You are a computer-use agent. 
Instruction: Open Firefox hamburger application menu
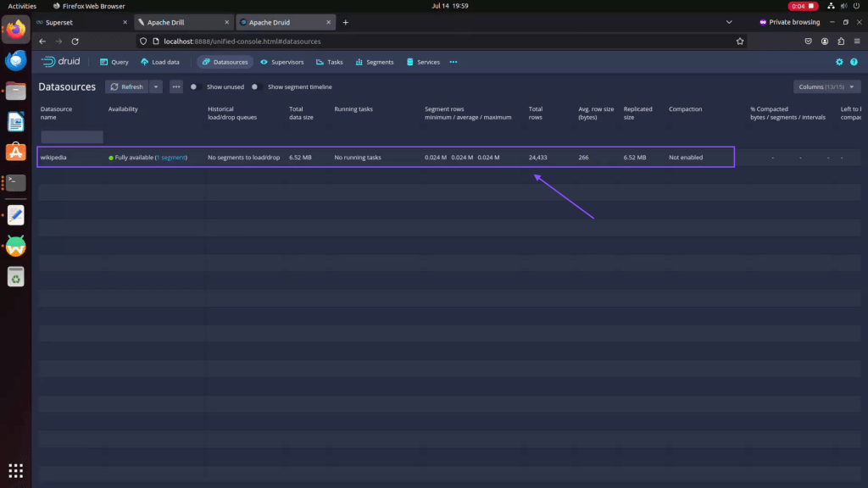click(856, 41)
